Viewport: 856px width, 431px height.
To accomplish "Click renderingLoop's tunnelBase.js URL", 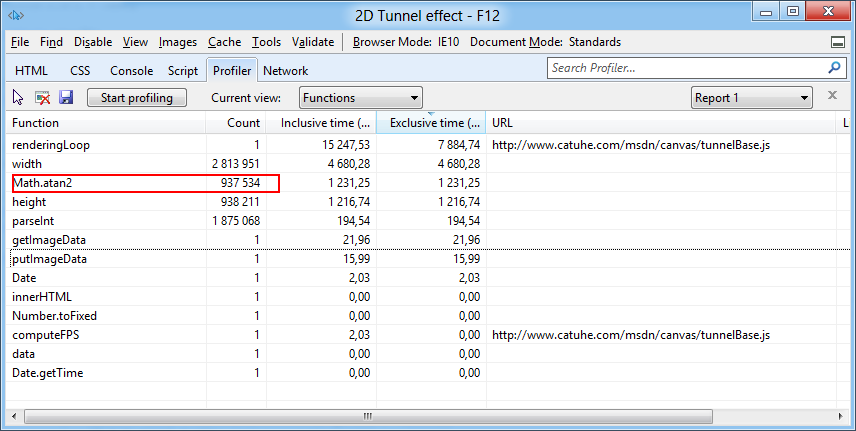I will click(x=631, y=145).
